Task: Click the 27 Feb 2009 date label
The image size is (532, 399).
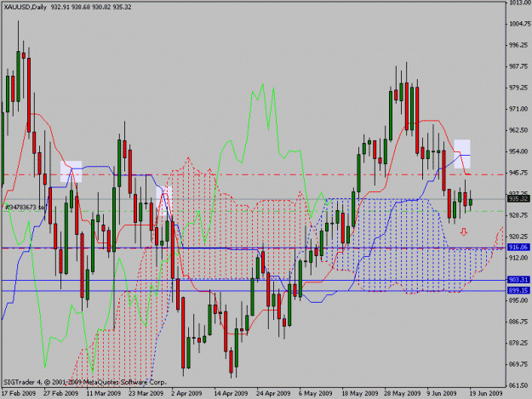Action: 61,394
